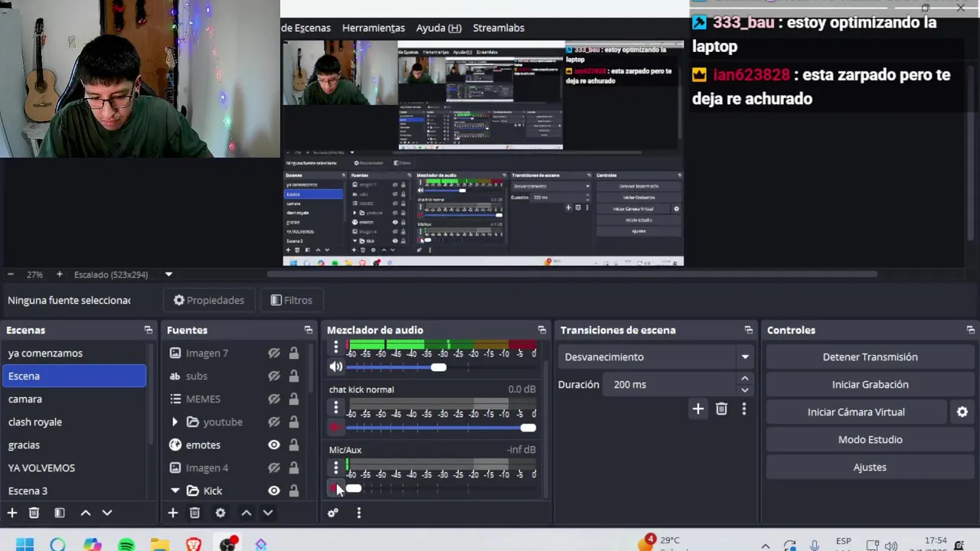The height and width of the screenshot is (551, 980).
Task: Open Ajustes settings
Action: (x=870, y=467)
